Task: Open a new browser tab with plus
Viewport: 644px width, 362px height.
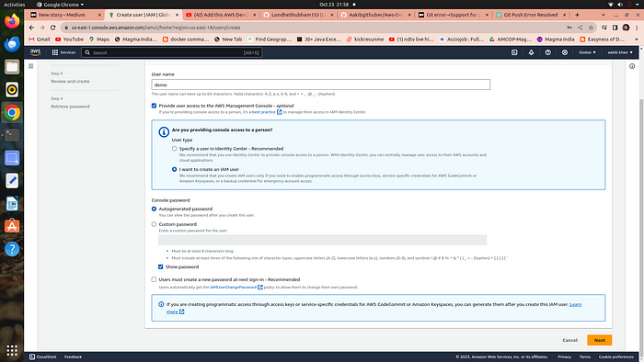Action: click(577, 15)
